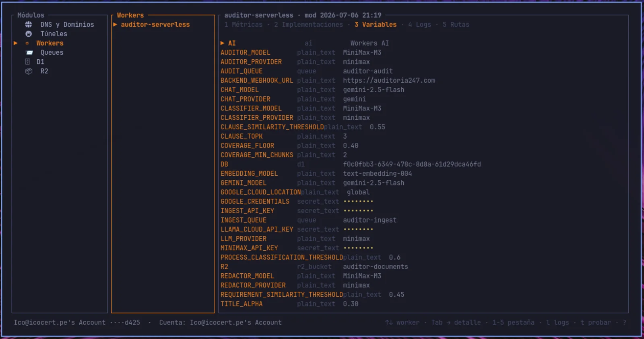Click the CLAUSE_SIMILARITY_THRESHOLD variable

coord(272,127)
